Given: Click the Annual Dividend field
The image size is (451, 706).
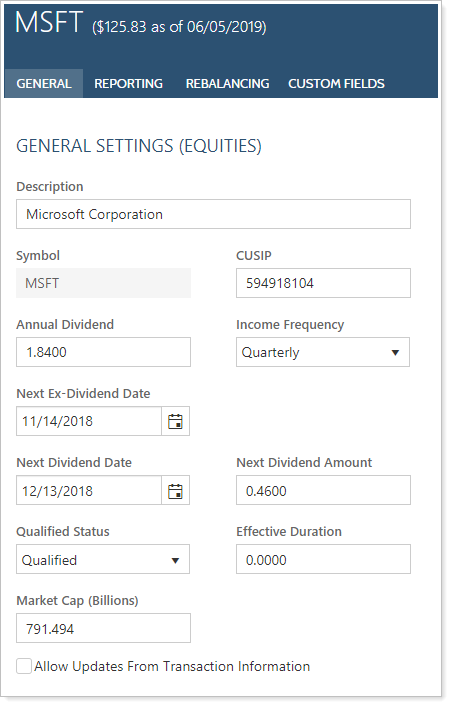Looking at the screenshot, I should click(x=104, y=352).
